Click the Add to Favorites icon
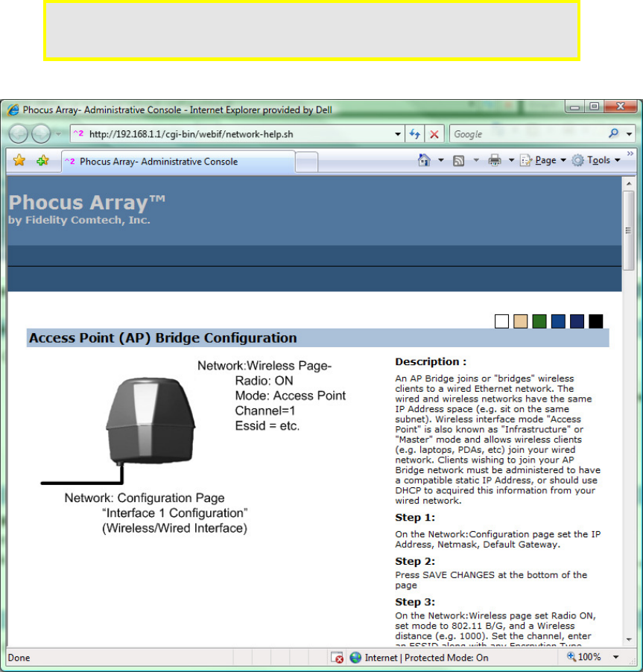The width and height of the screenshot is (643, 672). (43, 161)
